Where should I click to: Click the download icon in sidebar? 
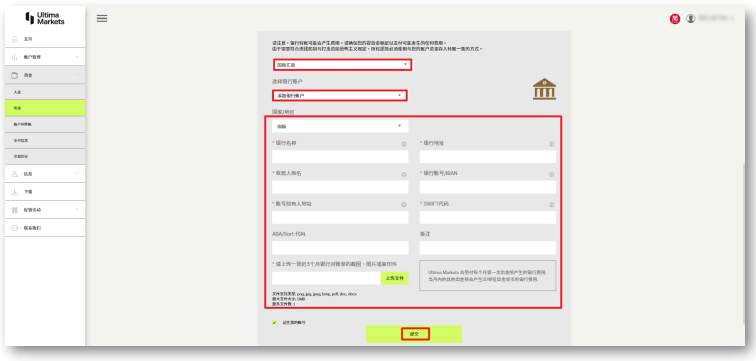coord(14,192)
